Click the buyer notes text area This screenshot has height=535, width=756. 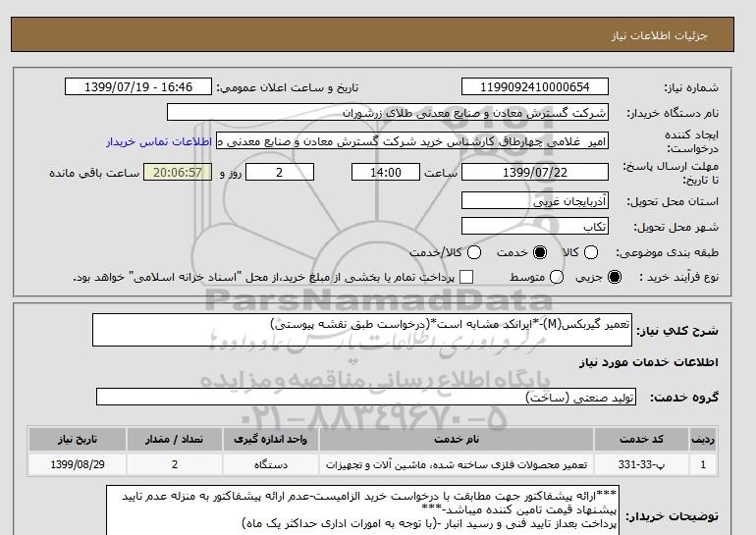point(362,510)
